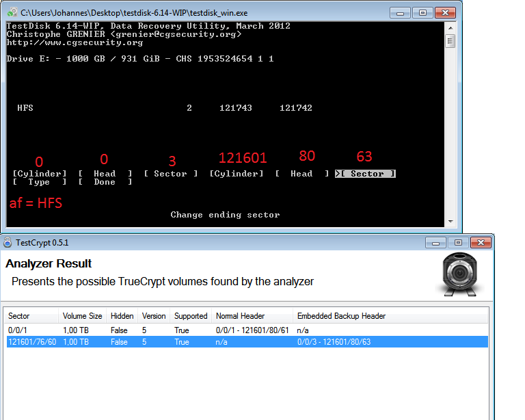Click the console scrollbar thumb
Viewport: 525px width, 420px height.
(450, 41)
